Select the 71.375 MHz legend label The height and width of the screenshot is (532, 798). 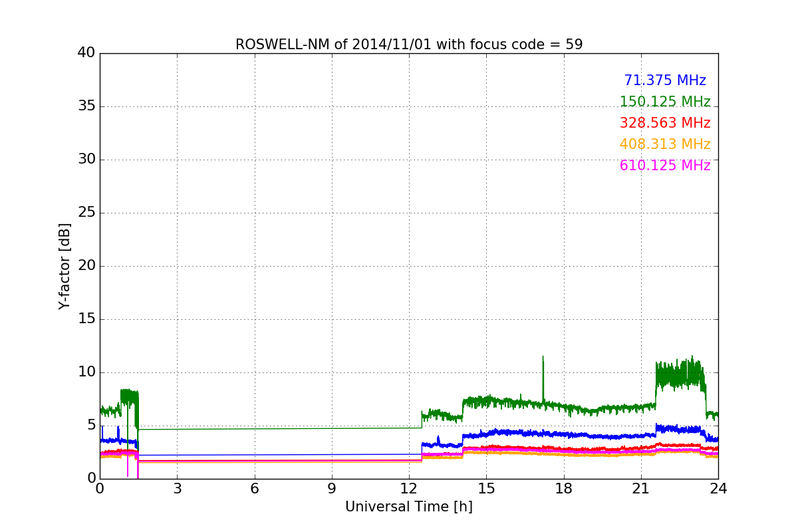(665, 80)
